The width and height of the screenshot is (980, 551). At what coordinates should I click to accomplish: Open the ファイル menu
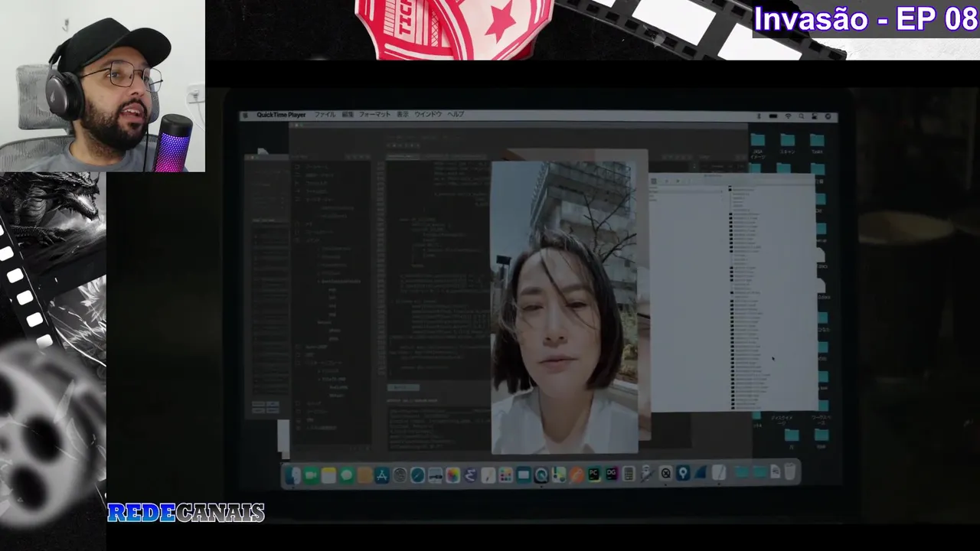(325, 115)
